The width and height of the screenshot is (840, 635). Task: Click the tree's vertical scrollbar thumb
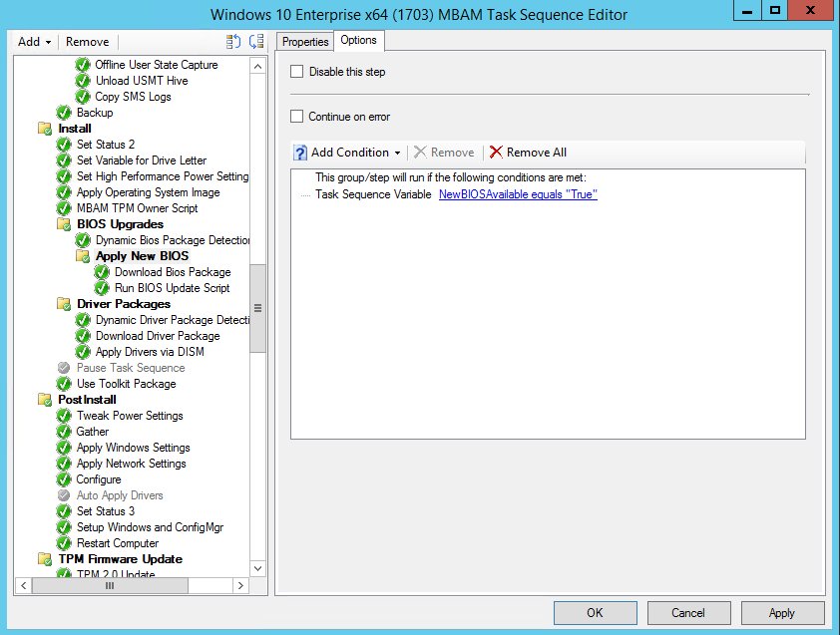pos(257,308)
